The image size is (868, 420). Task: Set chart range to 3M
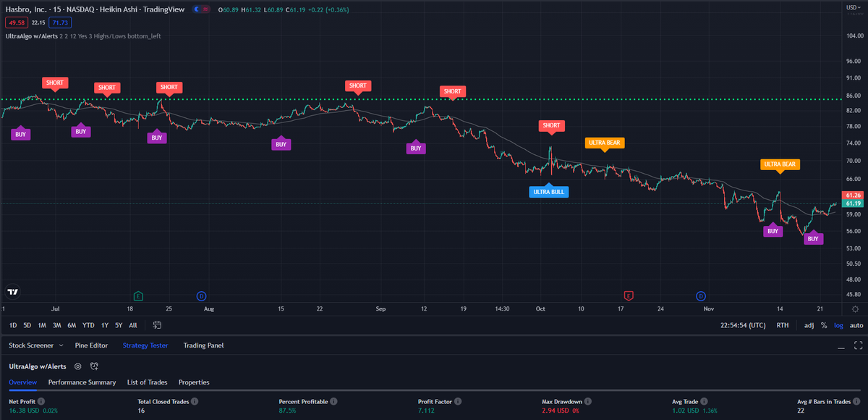(x=57, y=325)
